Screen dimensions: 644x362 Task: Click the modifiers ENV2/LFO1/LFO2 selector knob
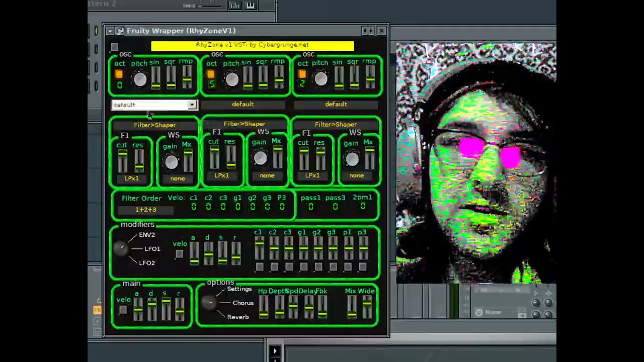click(x=120, y=248)
